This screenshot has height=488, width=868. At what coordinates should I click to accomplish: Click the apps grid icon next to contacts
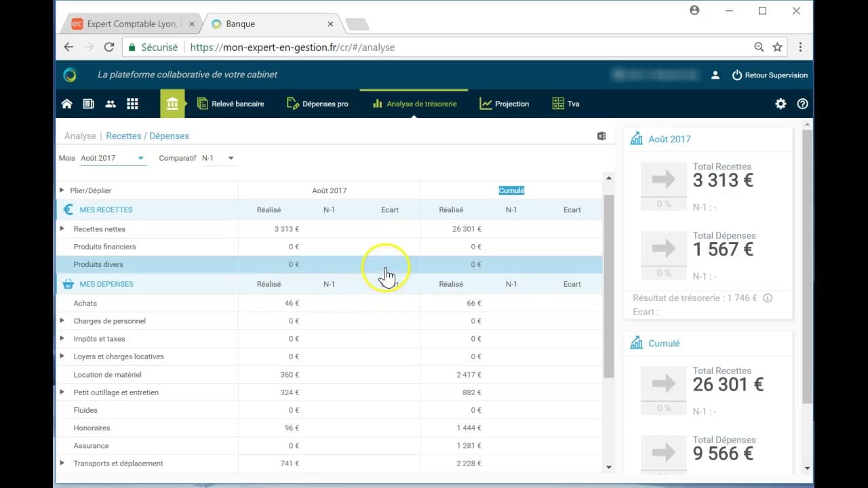pos(132,103)
